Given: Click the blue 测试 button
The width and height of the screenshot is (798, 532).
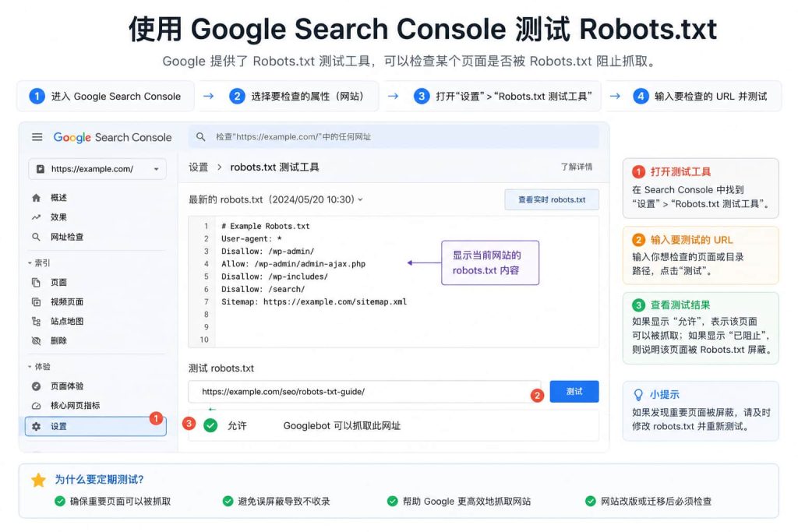Looking at the screenshot, I should pyautogui.click(x=574, y=392).
